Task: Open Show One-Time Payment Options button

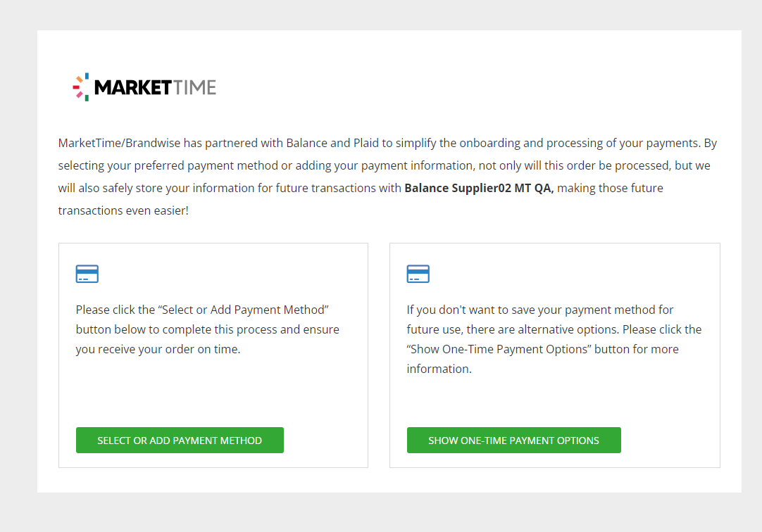Action: (x=513, y=441)
